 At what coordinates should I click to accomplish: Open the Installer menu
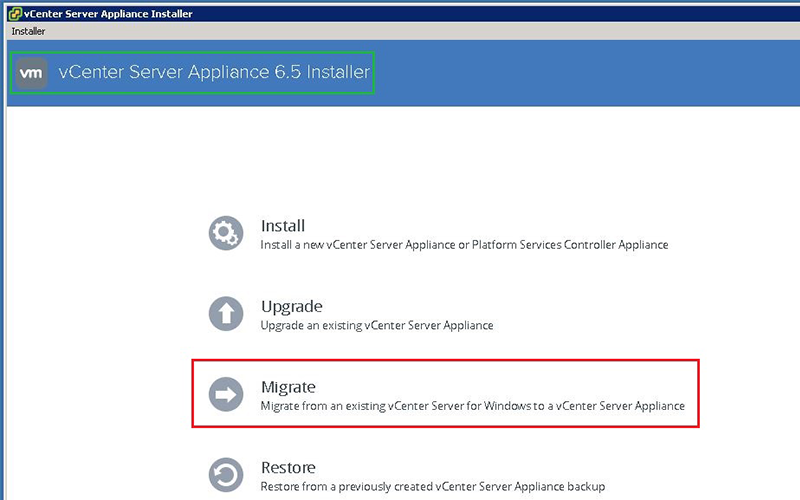coord(28,31)
